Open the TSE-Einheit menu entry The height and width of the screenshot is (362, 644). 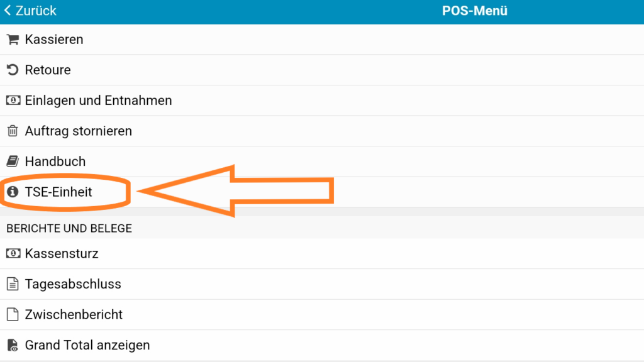322,192
